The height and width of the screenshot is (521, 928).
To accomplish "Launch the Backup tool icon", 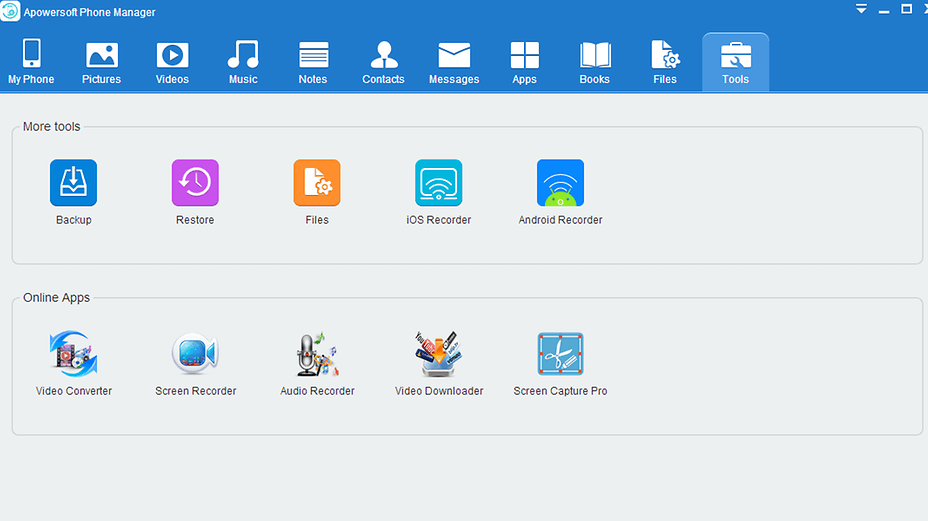I will coord(73,182).
